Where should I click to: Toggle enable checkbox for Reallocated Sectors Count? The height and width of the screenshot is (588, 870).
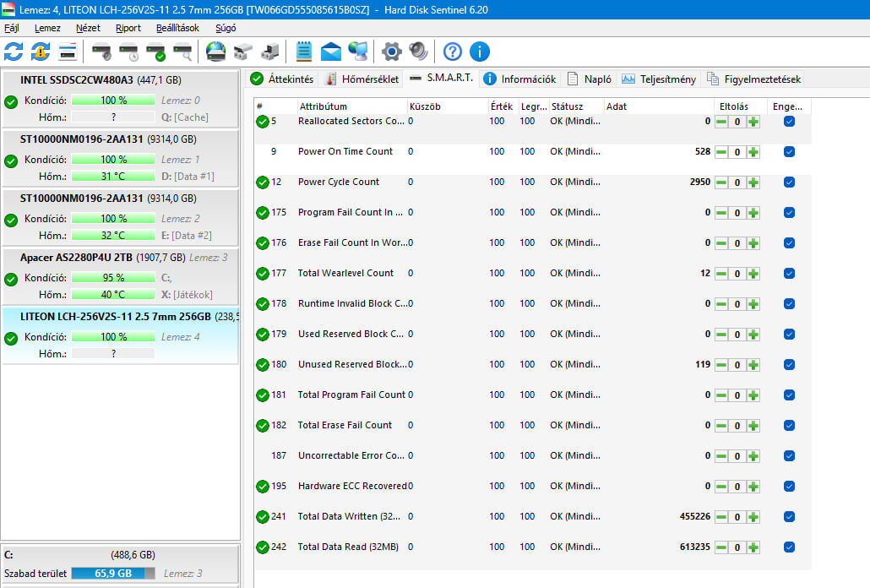[x=789, y=122]
